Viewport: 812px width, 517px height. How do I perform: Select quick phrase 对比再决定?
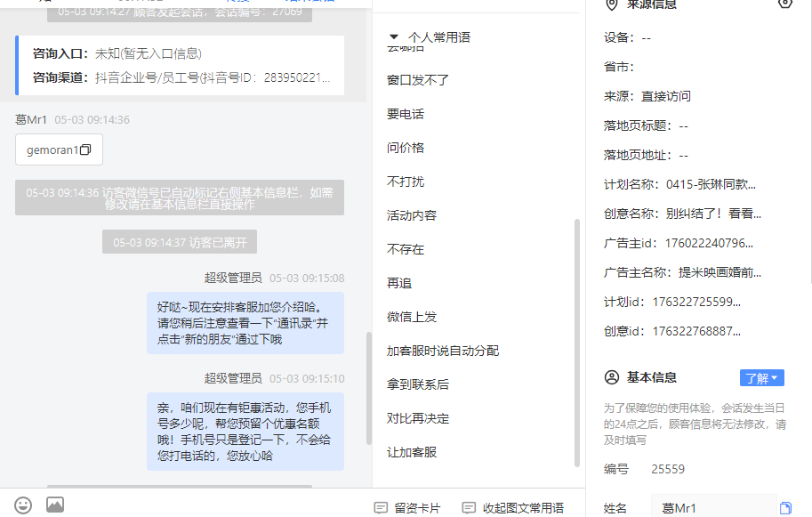417,418
